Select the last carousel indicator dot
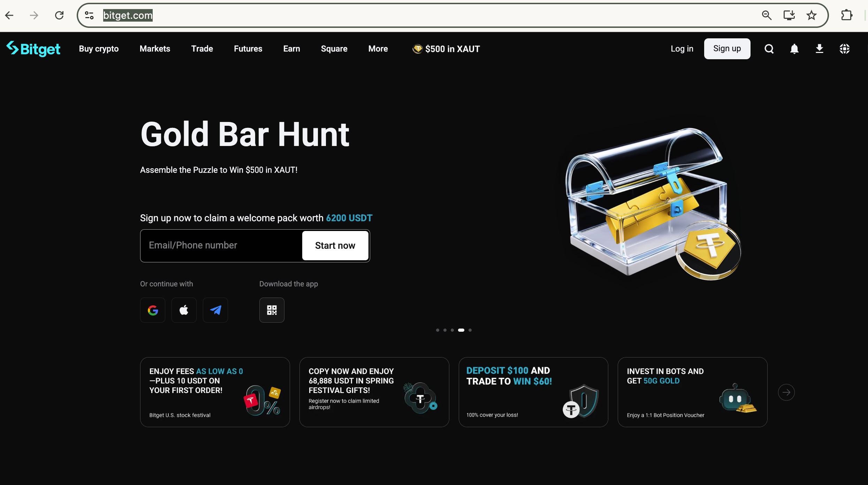The image size is (868, 485). [x=470, y=330]
